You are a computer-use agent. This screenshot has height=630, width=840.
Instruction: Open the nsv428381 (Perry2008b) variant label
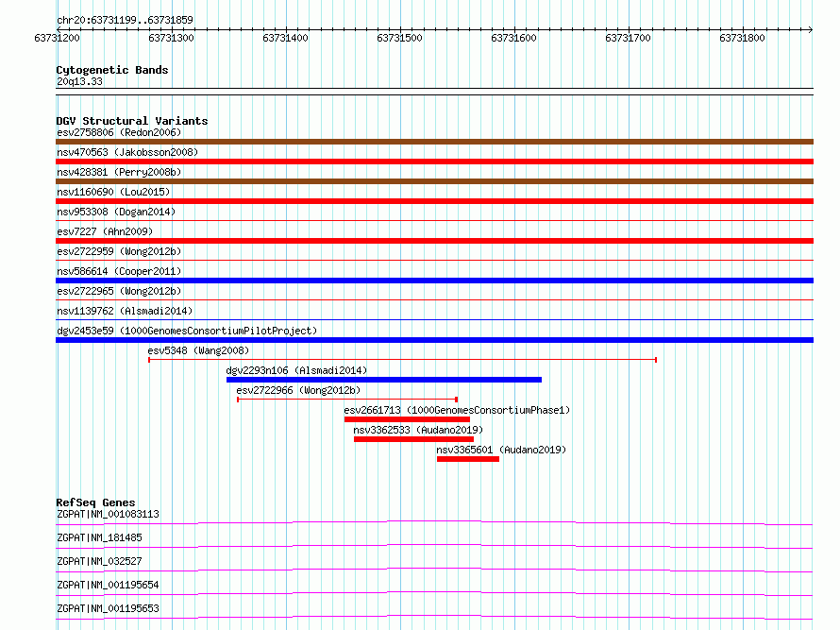coord(119,172)
